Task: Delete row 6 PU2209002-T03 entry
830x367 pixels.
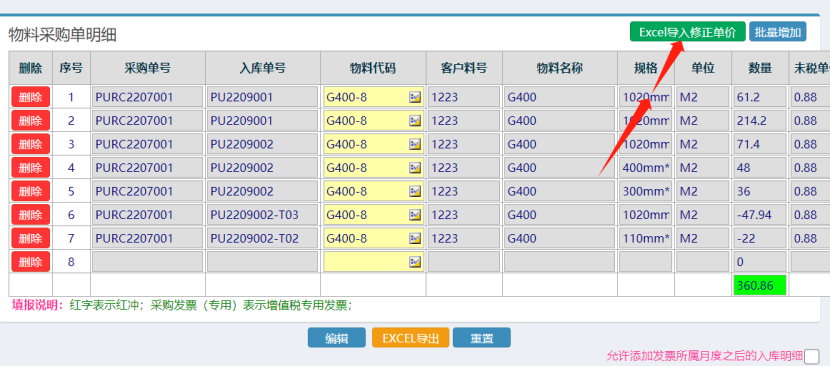Action: [x=30, y=215]
